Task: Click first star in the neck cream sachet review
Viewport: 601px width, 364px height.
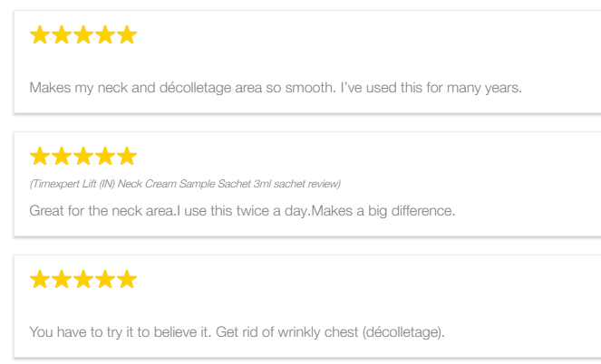Action: 40,156
